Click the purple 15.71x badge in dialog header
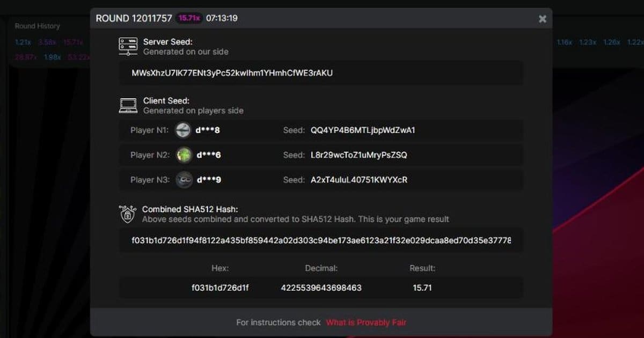The image size is (644, 338). point(189,18)
